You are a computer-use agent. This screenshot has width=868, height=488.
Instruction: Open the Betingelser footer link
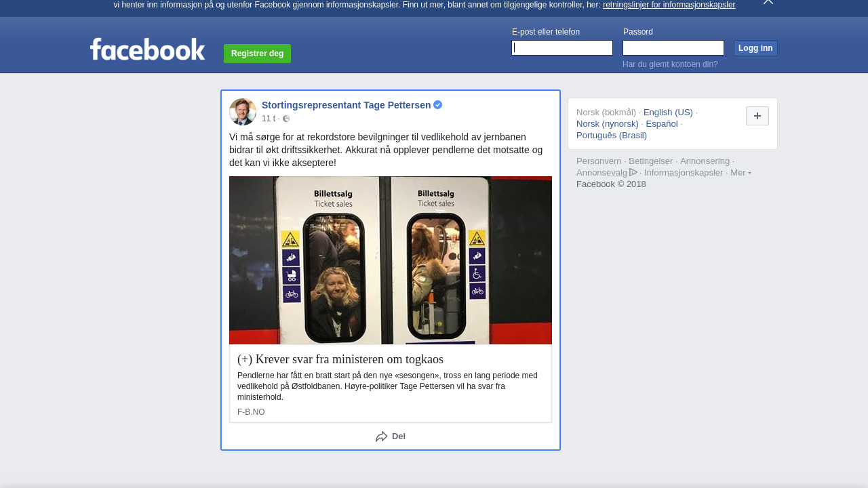651,161
